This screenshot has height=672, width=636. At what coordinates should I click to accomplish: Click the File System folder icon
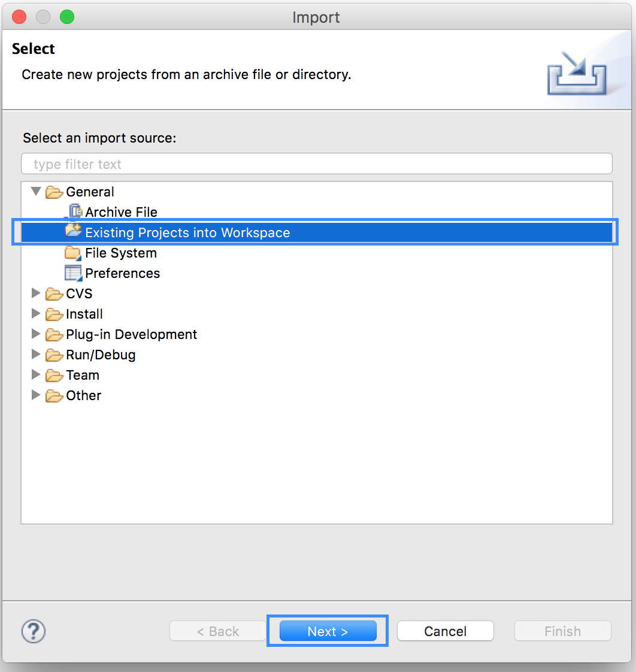[73, 253]
